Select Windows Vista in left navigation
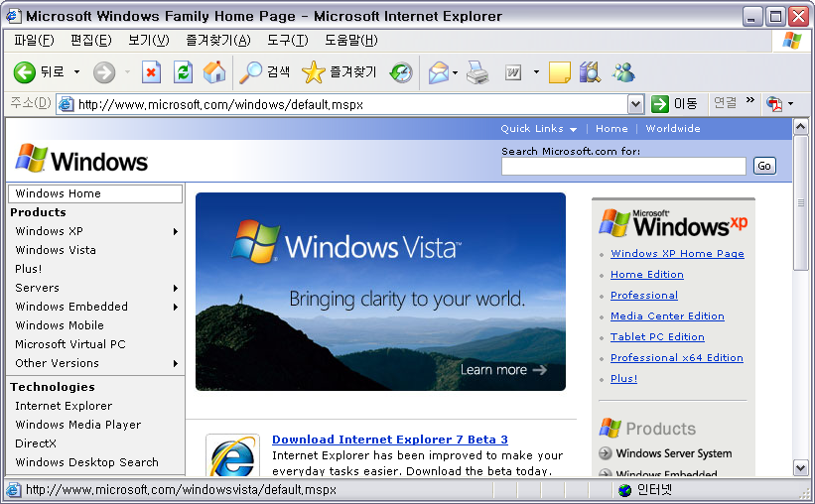Screen dimensions: 815x504 tap(56, 250)
